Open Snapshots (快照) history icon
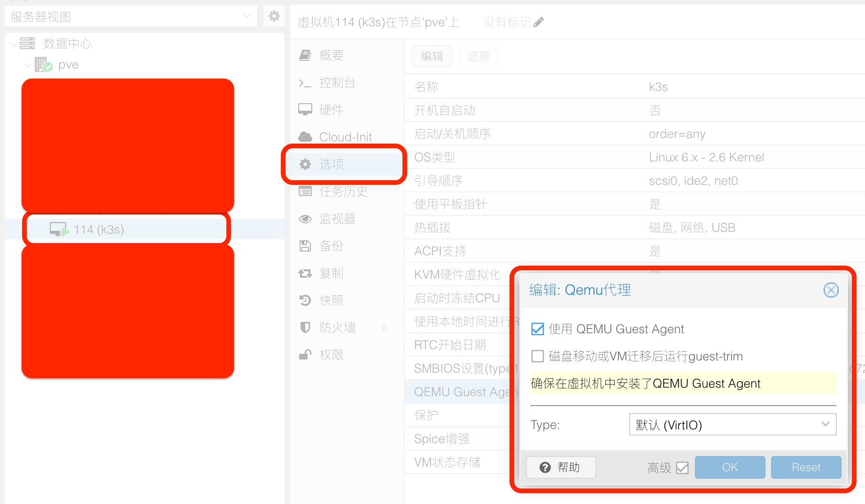This screenshot has height=504, width=865. (305, 300)
